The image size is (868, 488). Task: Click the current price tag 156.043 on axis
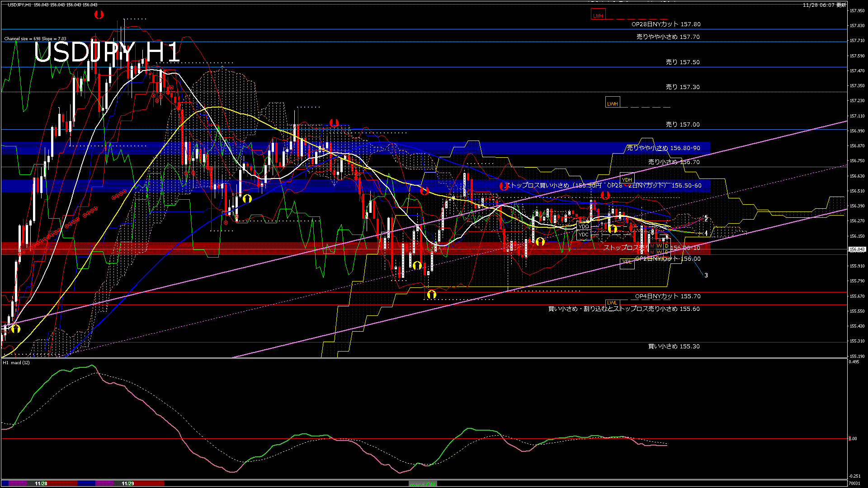click(x=857, y=249)
